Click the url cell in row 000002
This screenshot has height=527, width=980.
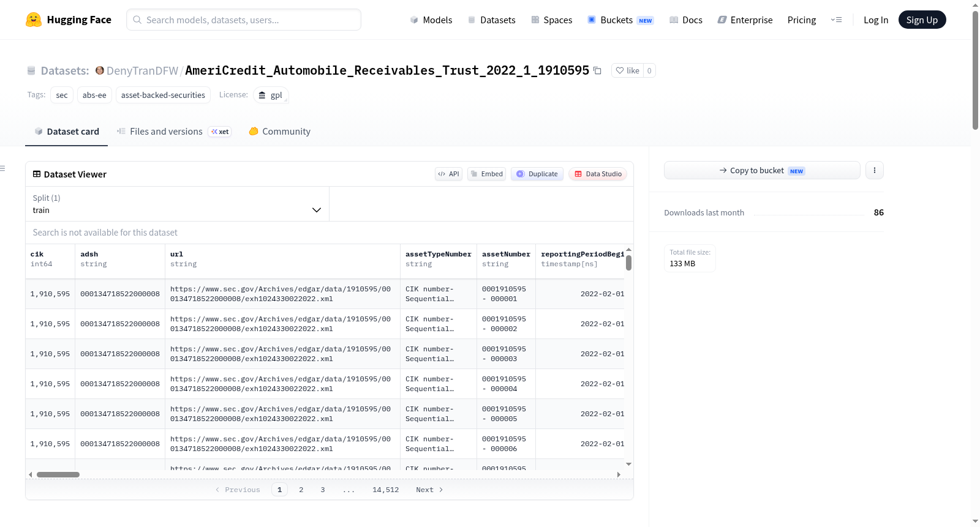(282, 324)
